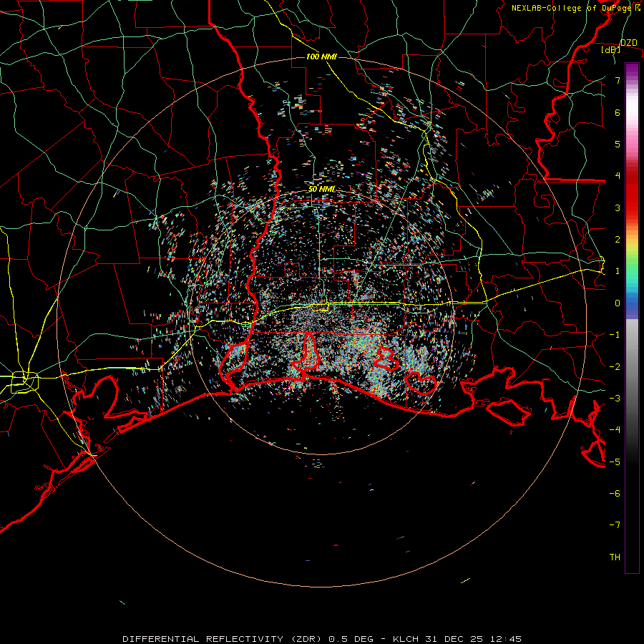Click the [dB] units label
Viewport: 644px width, 644px height.
click(x=610, y=49)
